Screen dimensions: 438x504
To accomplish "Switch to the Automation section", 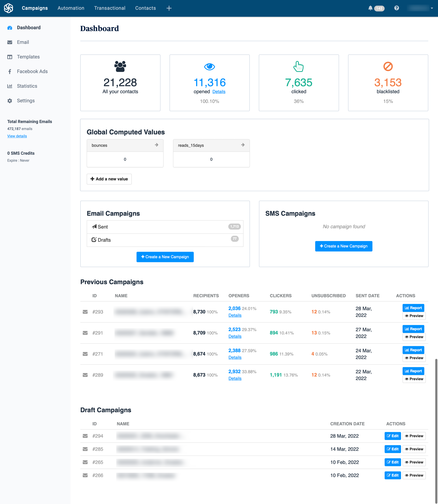I will coord(71,8).
